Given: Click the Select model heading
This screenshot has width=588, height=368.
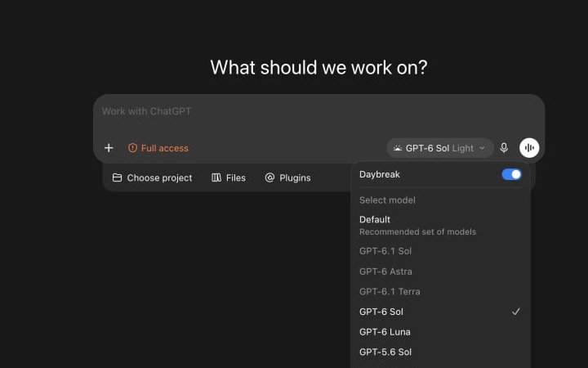Looking at the screenshot, I should point(387,200).
